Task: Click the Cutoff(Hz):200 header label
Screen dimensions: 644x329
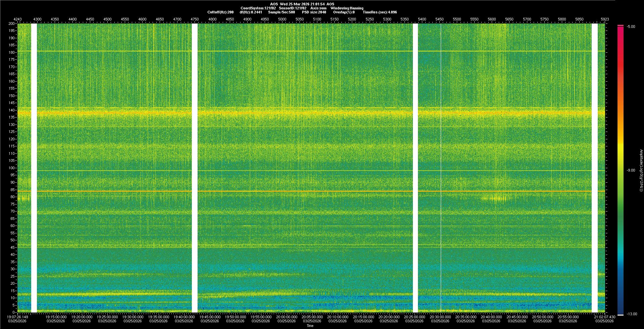Action: (220, 12)
